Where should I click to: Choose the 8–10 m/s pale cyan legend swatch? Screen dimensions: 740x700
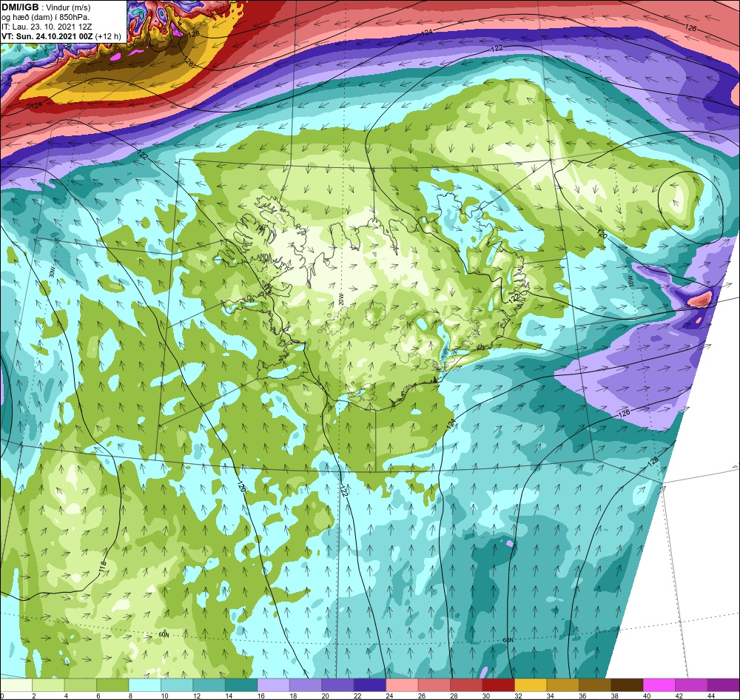[x=144, y=685]
